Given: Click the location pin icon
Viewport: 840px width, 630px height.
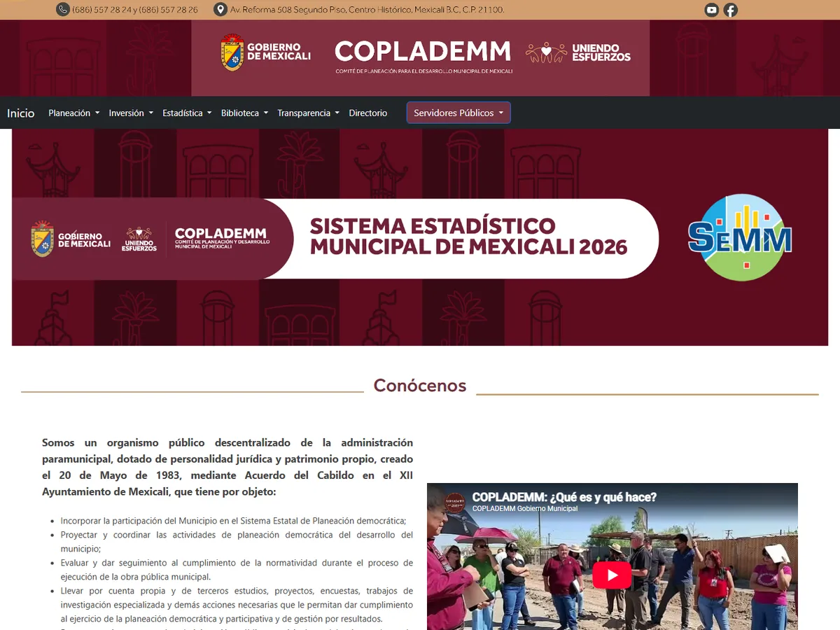Looking at the screenshot, I should (220, 10).
